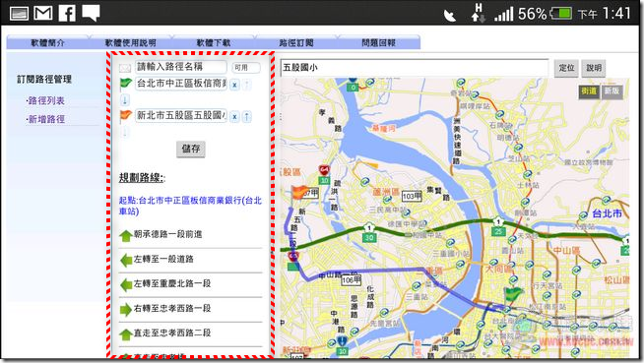Select the step 直走至忠孝西路二段
The image size is (644, 363).
[172, 333]
